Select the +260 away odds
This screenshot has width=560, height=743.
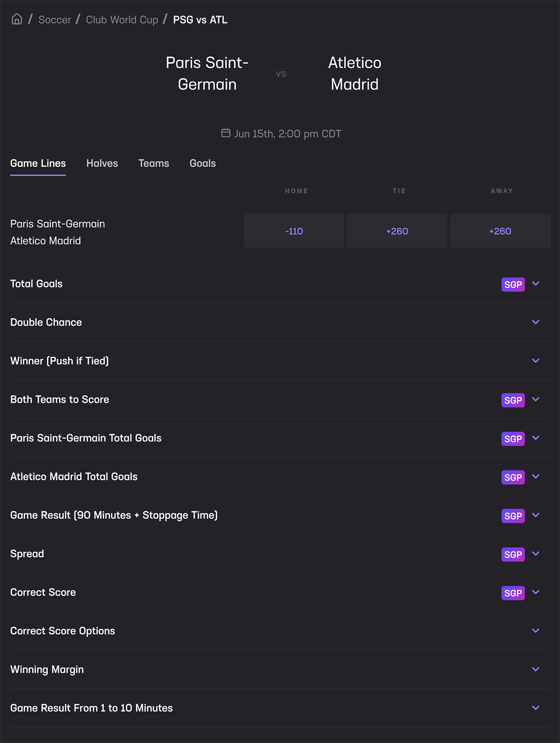click(500, 231)
